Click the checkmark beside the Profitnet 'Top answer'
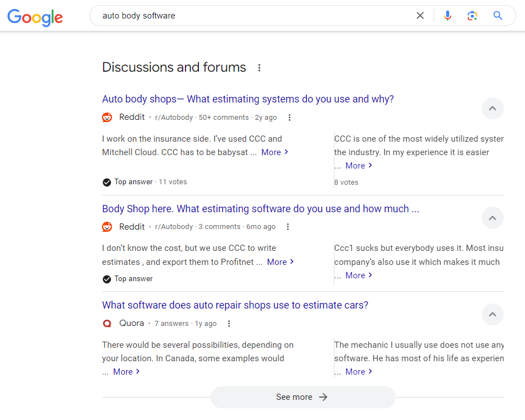The width and height of the screenshot is (525, 420). coord(107,279)
